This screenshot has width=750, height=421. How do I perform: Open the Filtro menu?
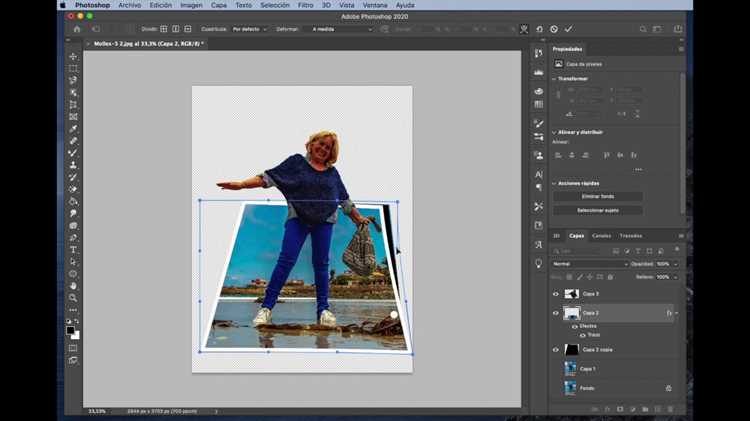point(306,5)
